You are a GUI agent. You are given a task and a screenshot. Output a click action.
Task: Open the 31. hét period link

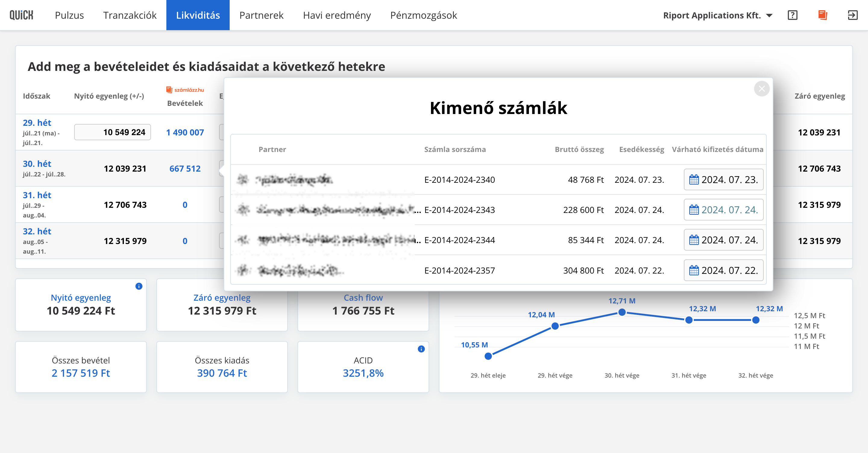click(x=37, y=195)
